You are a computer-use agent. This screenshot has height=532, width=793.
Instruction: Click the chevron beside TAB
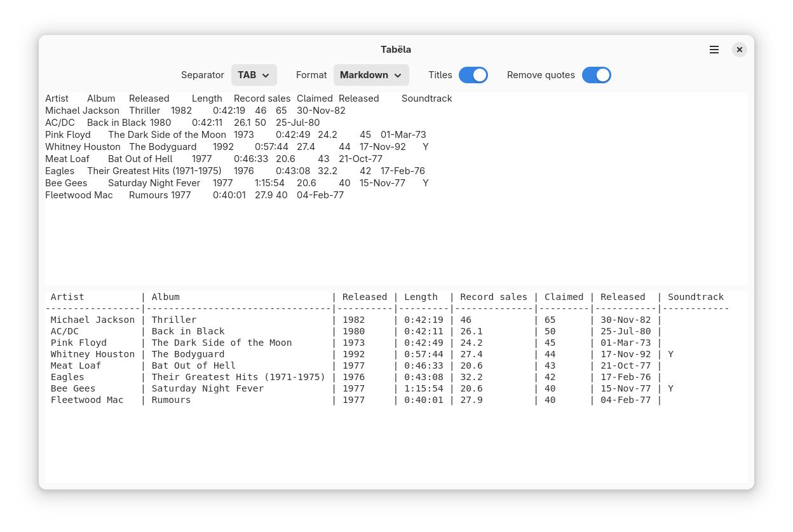[x=265, y=75]
